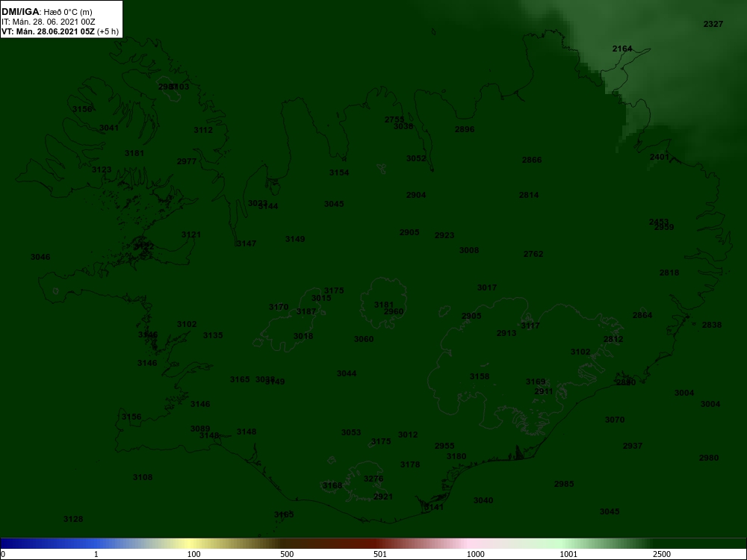Click the 2838 offshore value
The width and height of the screenshot is (747, 560).
(712, 325)
